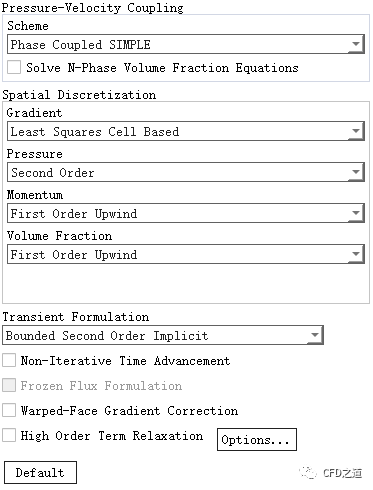Toggle Frozen Flux Formulation checkbox
The height and width of the screenshot is (490, 373).
9,385
